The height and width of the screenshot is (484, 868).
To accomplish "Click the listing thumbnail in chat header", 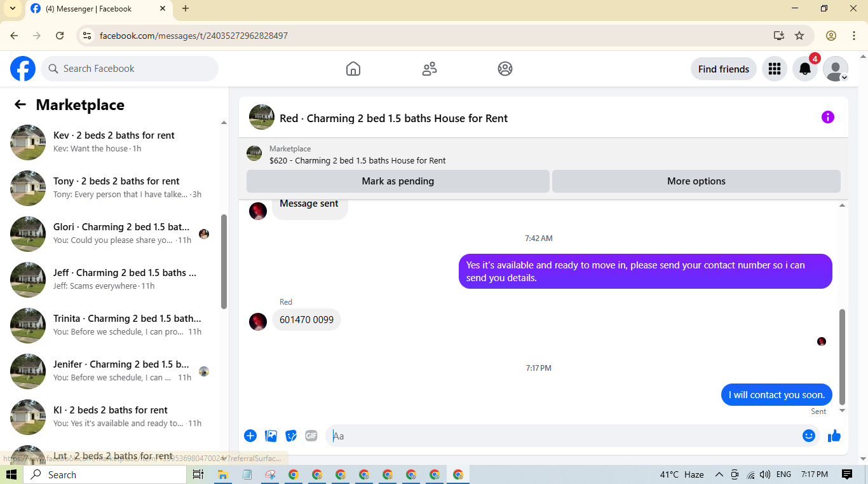I will pyautogui.click(x=262, y=117).
